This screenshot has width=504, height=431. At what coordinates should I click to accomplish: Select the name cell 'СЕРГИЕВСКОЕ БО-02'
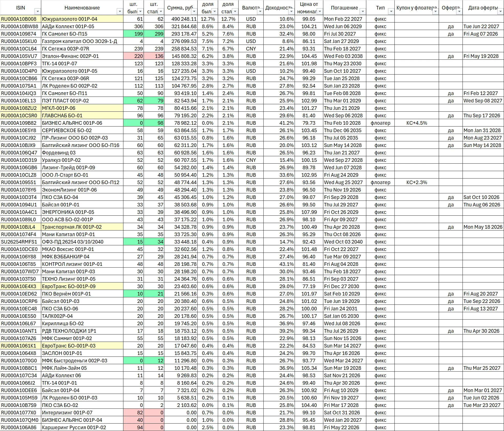pos(82,130)
